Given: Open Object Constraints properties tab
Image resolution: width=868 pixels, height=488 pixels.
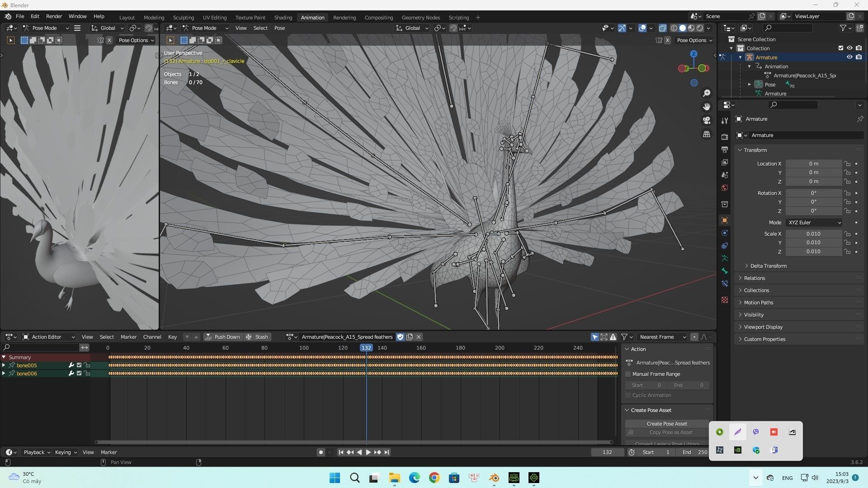Looking at the screenshot, I should coord(725,246).
